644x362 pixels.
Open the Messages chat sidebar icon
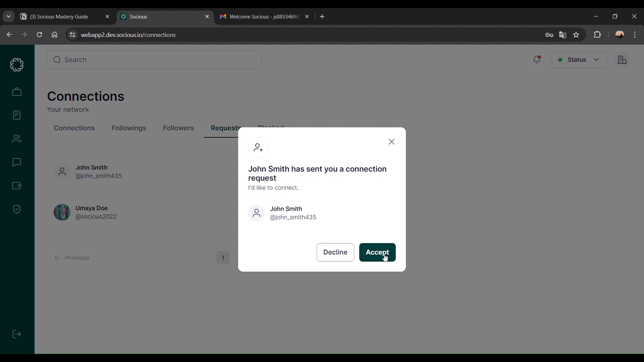tap(17, 163)
